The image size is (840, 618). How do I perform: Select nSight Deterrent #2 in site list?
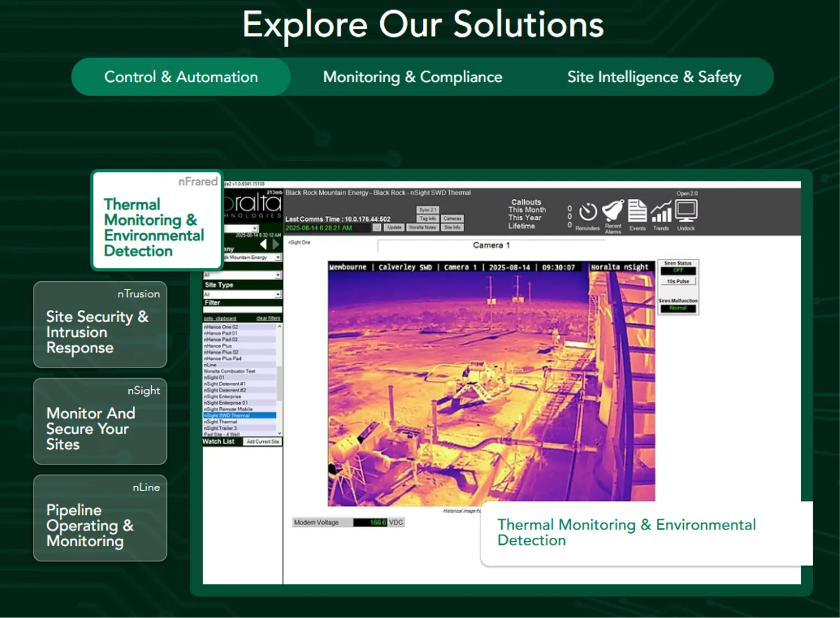(240, 390)
